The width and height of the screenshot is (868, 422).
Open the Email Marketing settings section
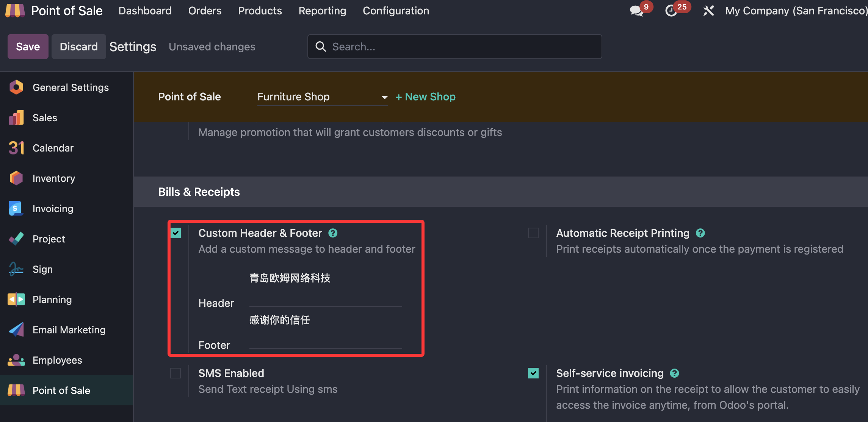[69, 330]
